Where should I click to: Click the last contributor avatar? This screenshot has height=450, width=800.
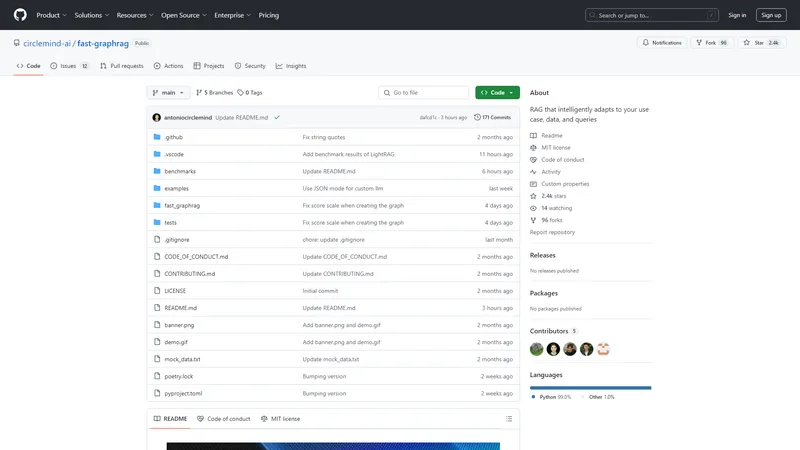(603, 349)
